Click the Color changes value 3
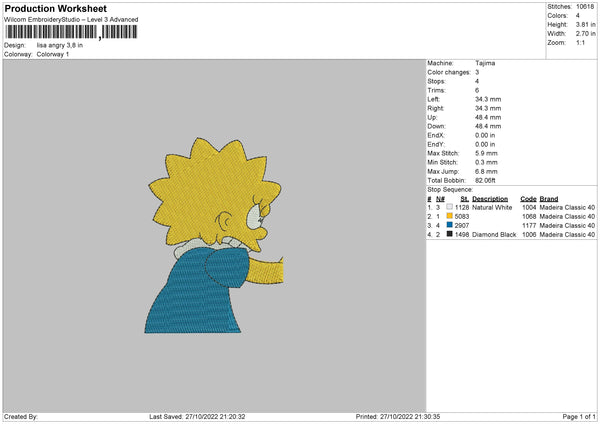 point(477,72)
